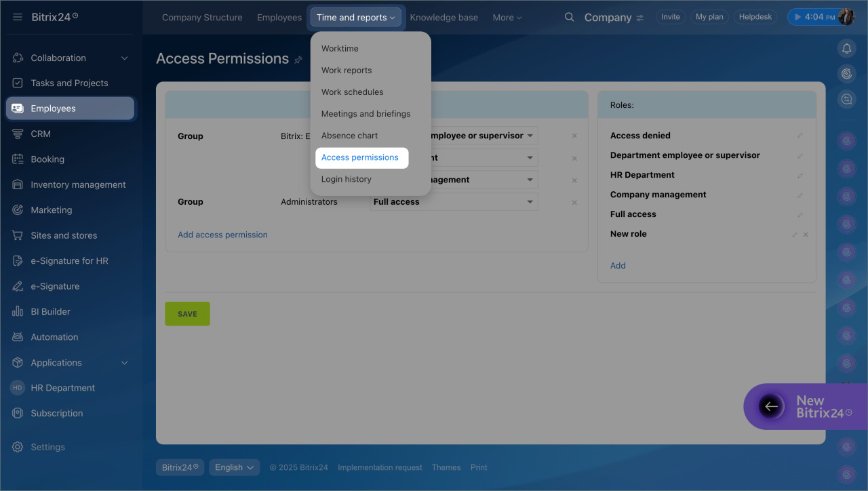Screen dimensions: 868x491
Task: Click the New Bitrix24 back arrow
Action: click(x=771, y=407)
